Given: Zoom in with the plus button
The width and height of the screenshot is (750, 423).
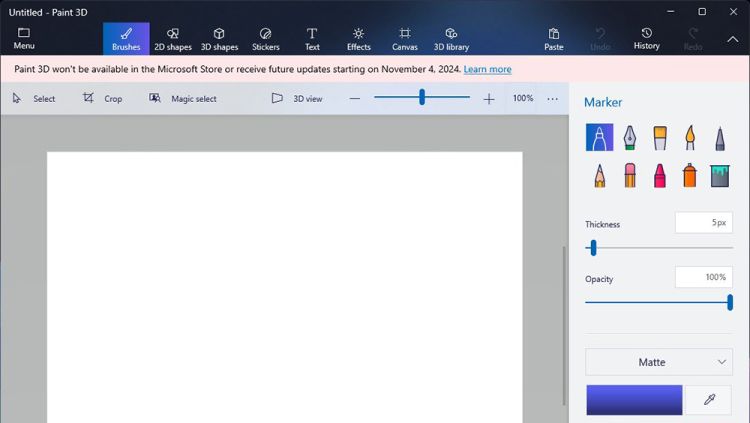Looking at the screenshot, I should point(488,99).
